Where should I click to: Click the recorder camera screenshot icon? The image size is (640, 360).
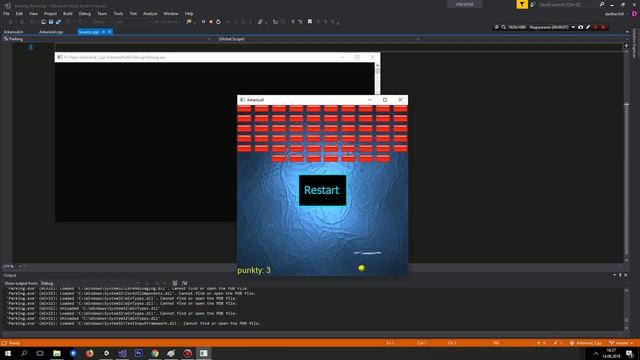(580, 27)
